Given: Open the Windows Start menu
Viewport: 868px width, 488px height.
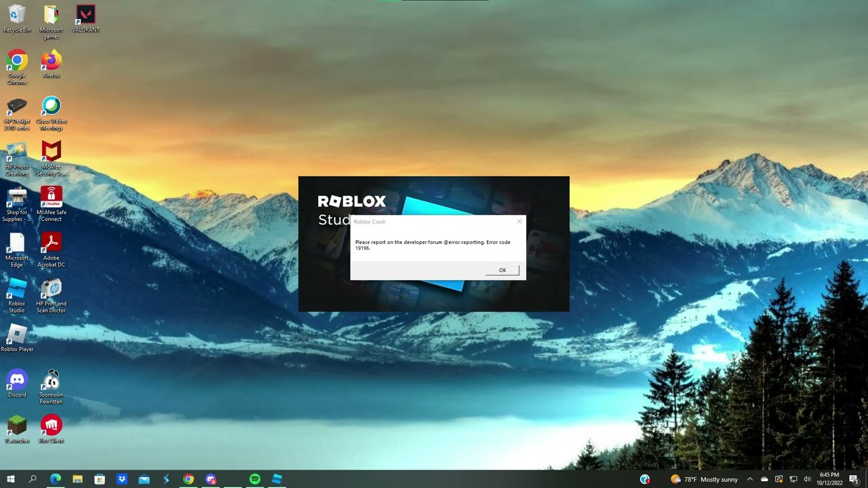Looking at the screenshot, I should [x=11, y=479].
